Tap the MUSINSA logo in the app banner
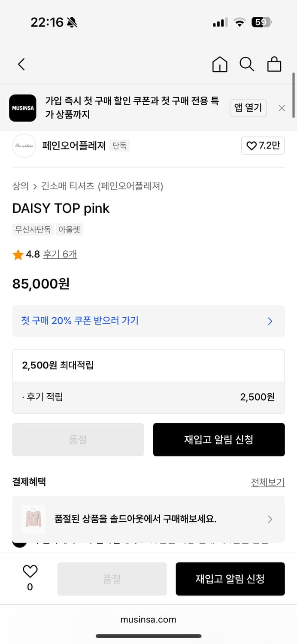 click(x=22, y=108)
